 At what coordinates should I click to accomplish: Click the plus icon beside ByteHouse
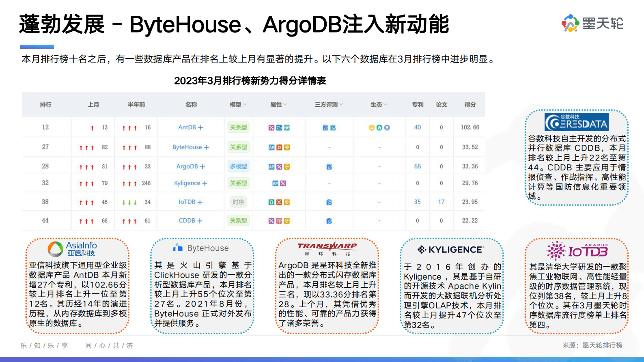[207, 147]
